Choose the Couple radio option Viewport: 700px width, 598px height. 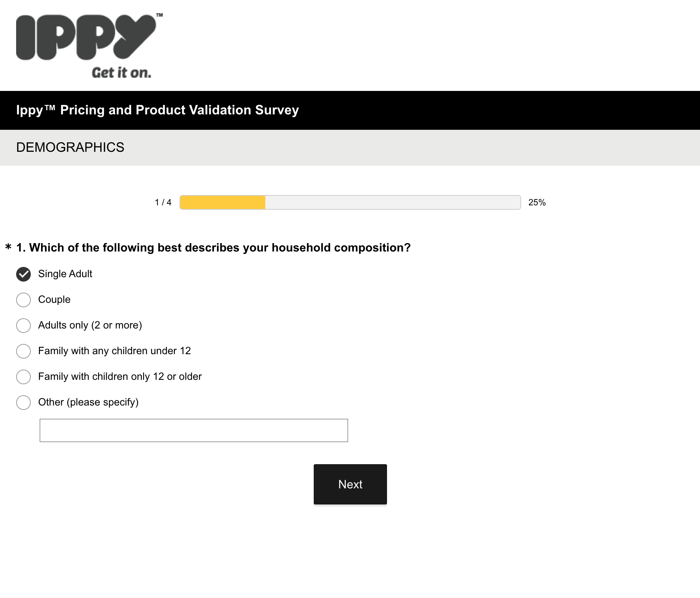point(23,300)
